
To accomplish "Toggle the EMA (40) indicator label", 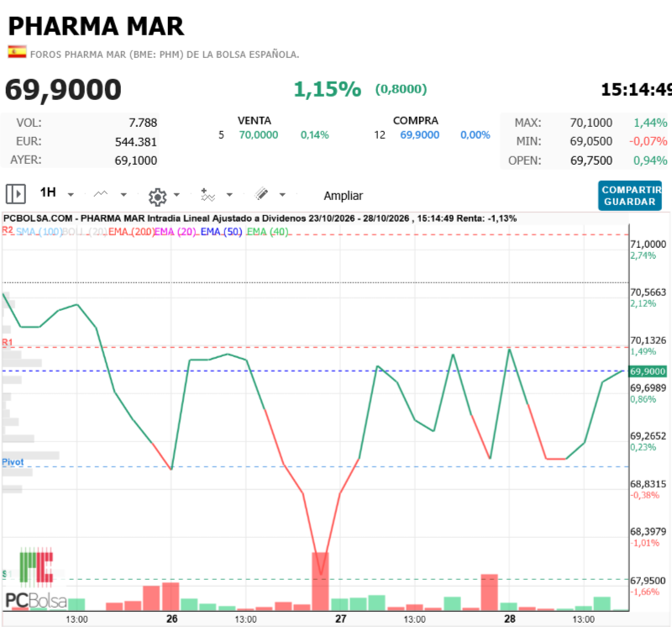I will point(267,232).
